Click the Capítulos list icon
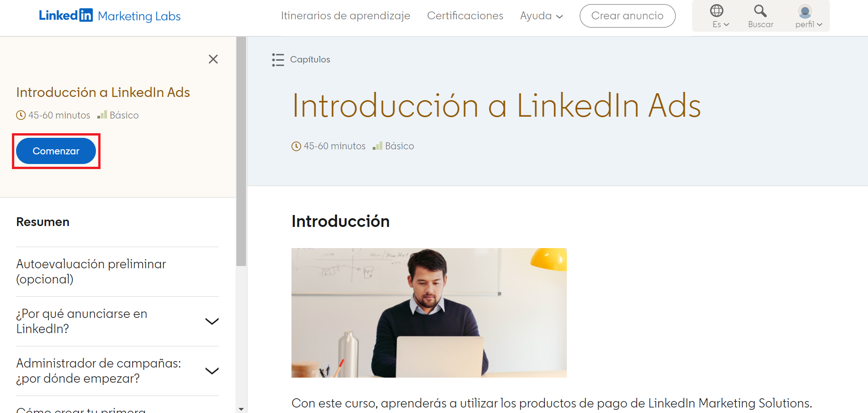 click(x=278, y=60)
